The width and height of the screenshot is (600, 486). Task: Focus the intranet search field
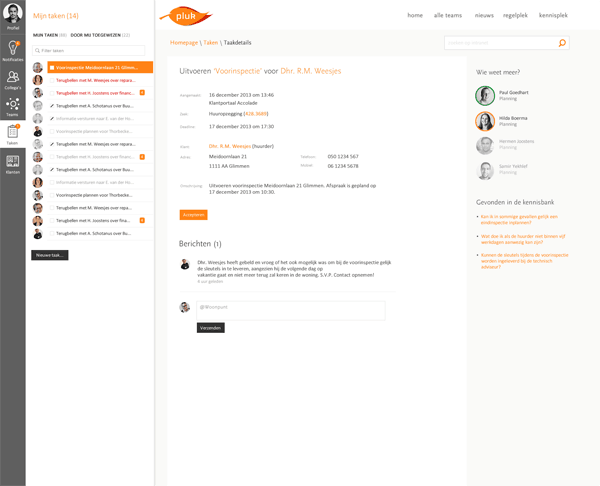pos(506,43)
